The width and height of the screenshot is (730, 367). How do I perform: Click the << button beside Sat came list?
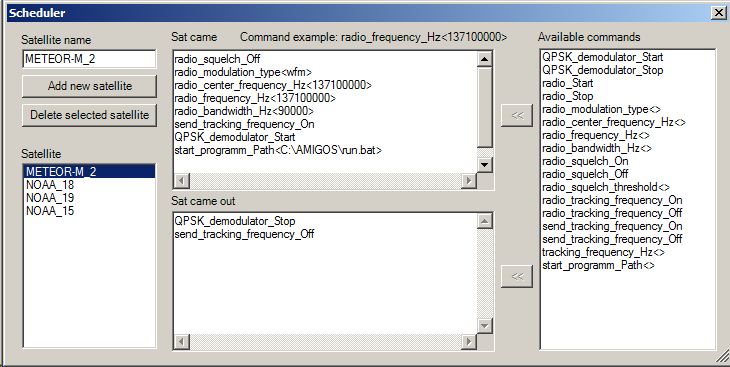517,116
